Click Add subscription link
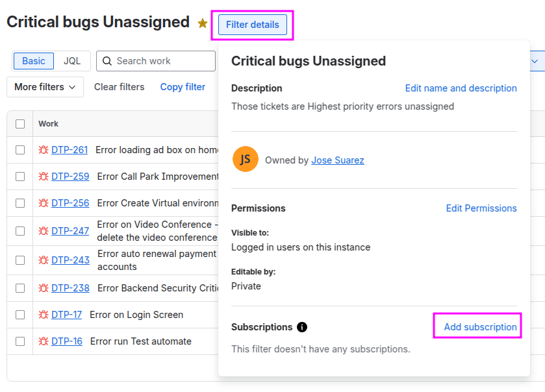The image size is (545, 392). pos(480,327)
